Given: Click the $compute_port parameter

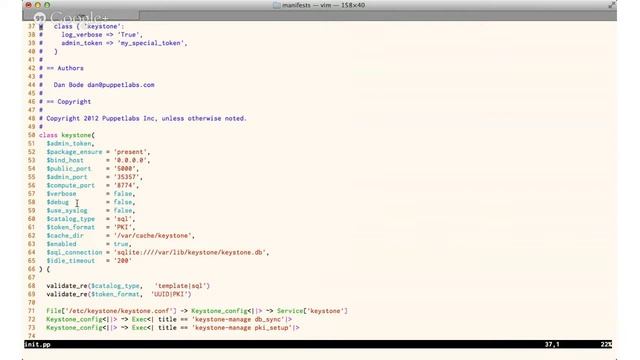Looking at the screenshot, I should (x=71, y=185).
